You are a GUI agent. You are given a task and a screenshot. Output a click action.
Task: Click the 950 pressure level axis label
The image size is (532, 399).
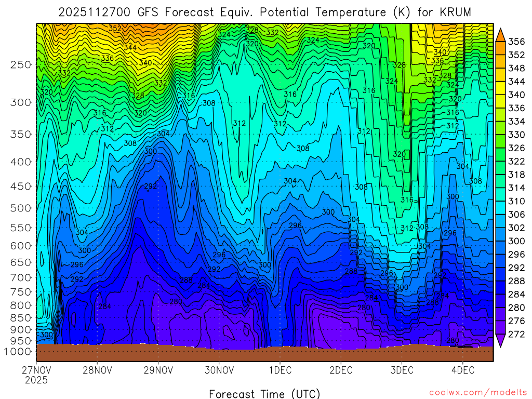[20, 341]
